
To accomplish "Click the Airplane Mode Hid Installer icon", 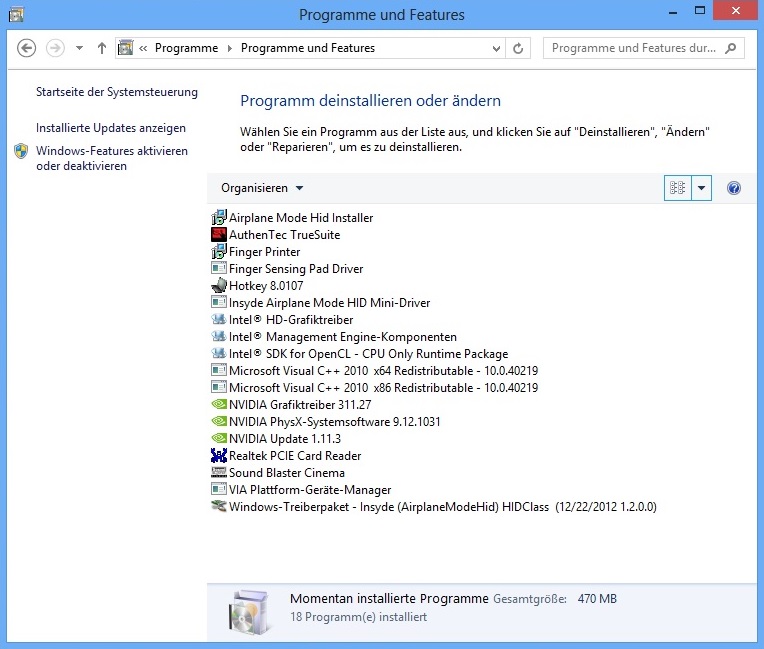I will tap(219, 217).
